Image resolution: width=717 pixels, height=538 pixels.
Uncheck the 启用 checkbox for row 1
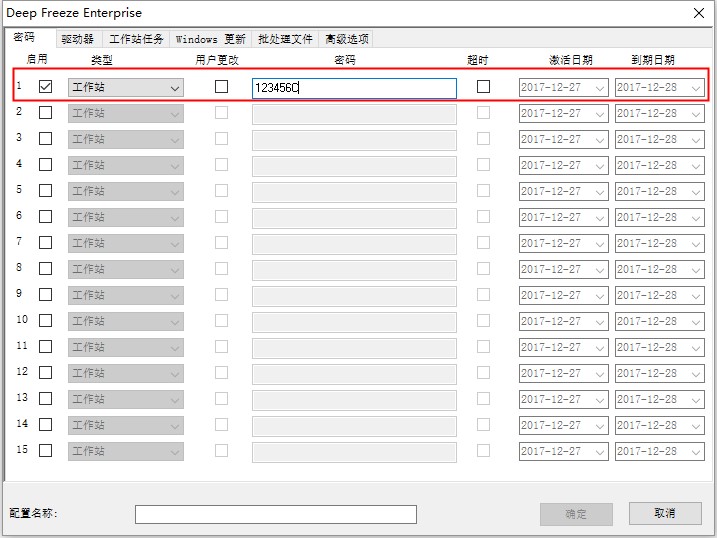tap(46, 87)
